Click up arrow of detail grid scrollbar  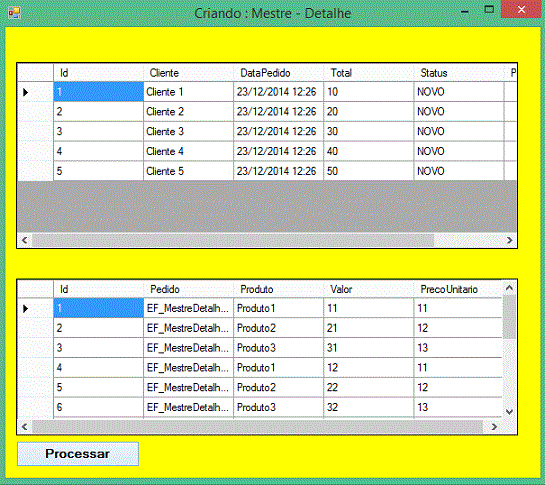pyautogui.click(x=509, y=288)
